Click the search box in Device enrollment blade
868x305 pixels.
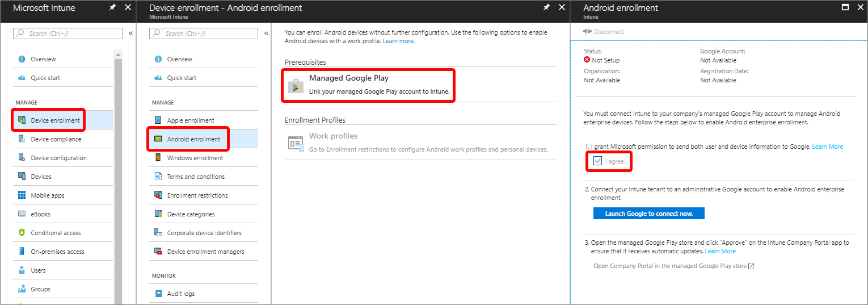click(x=204, y=34)
